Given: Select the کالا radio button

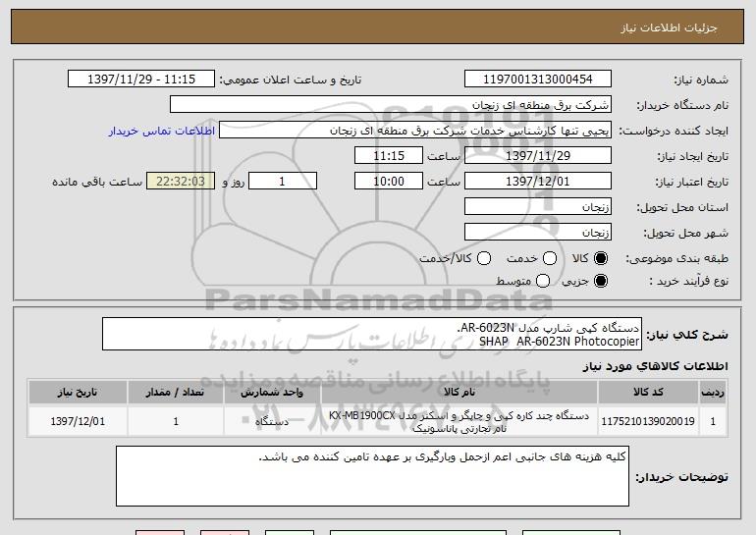Looking at the screenshot, I should 601,258.
